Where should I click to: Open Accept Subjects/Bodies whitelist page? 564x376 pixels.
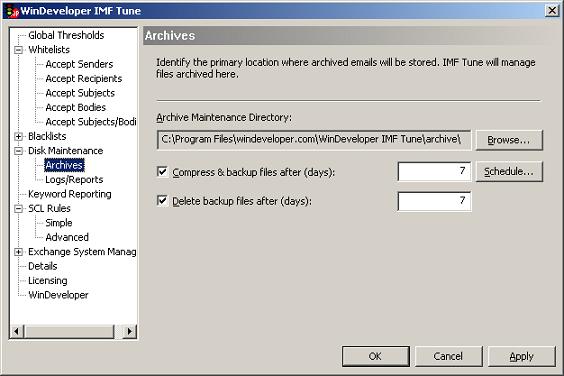point(91,122)
